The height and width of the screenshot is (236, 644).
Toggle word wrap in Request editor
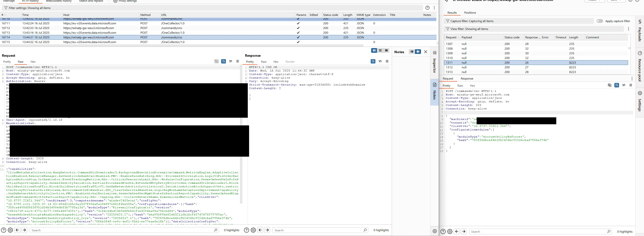click(x=223, y=61)
